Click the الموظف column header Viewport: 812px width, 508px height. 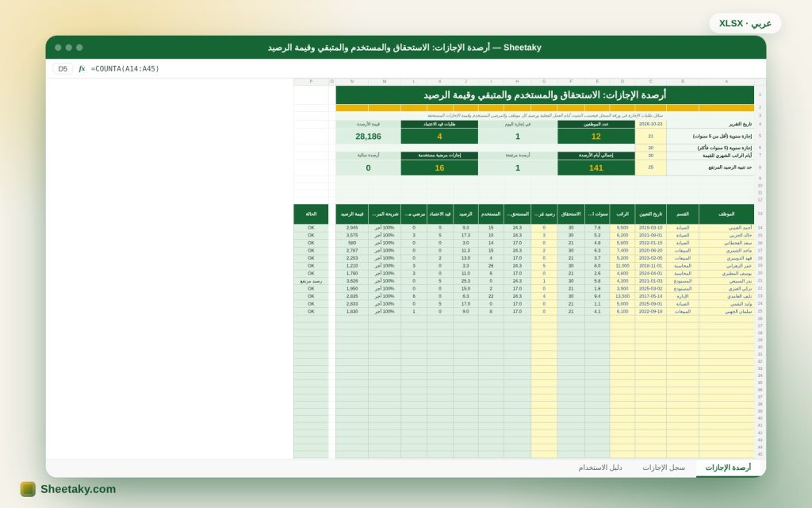click(x=726, y=214)
